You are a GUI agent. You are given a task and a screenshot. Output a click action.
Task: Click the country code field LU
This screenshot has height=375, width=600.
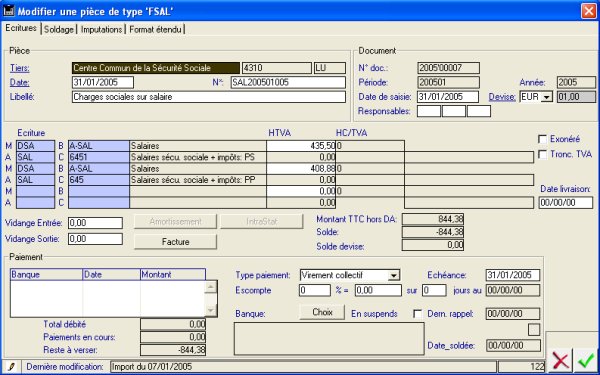click(330, 68)
